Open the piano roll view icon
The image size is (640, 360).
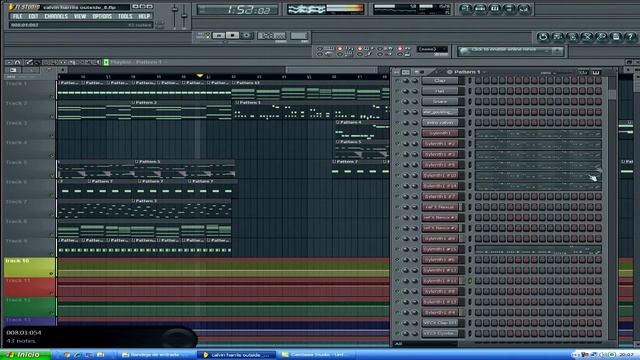pos(495,9)
